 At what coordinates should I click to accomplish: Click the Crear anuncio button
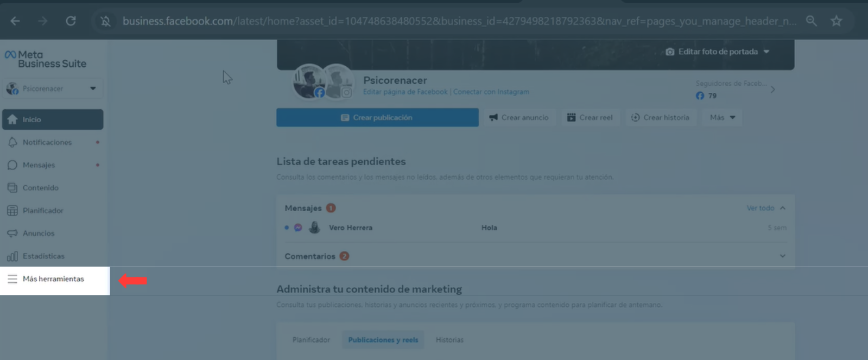[x=519, y=117]
